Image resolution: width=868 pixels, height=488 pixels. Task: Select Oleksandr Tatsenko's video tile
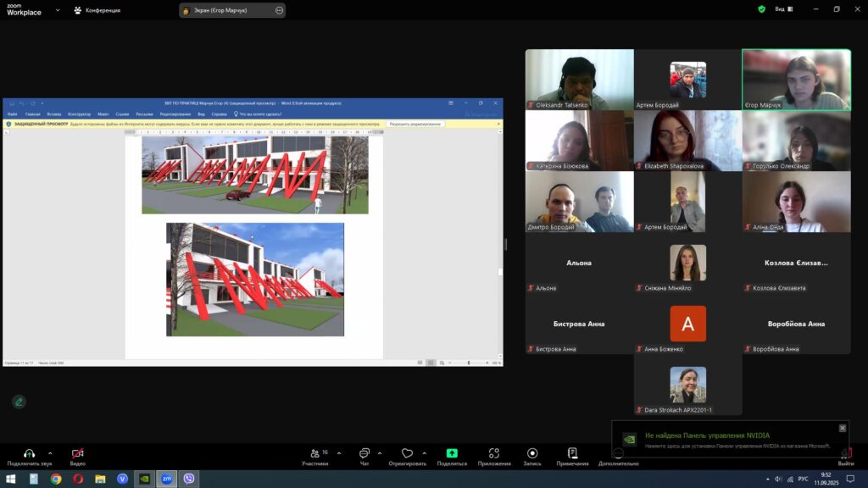(x=580, y=80)
